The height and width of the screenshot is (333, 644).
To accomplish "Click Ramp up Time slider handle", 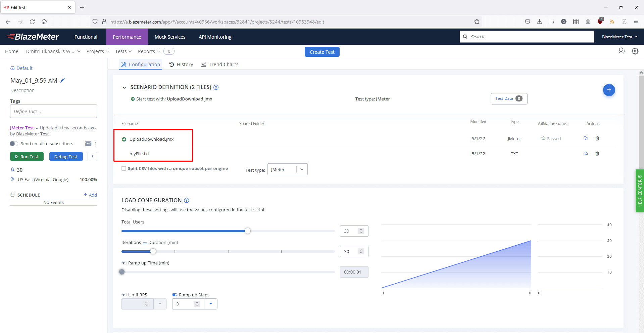I will click(122, 272).
